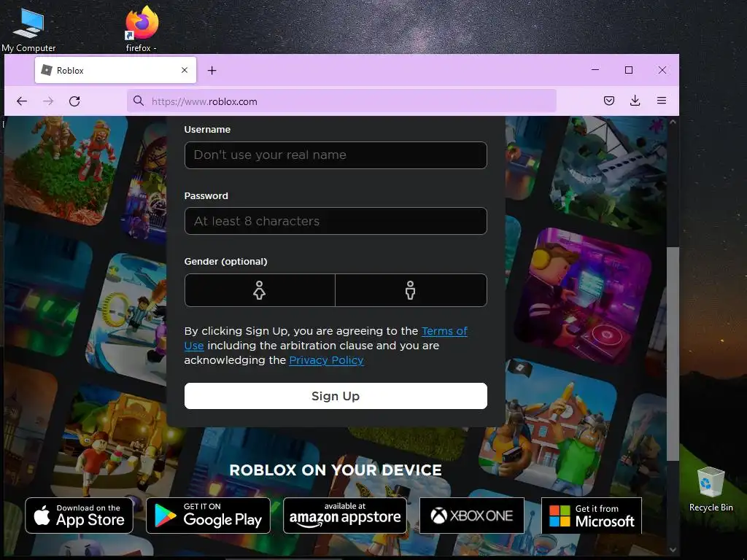Open a new browser tab
Screen dimensions: 747x560
[x=212, y=71]
